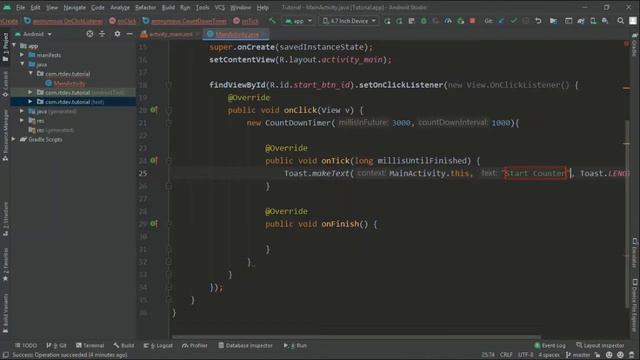Click override gutter icon at line 29
The image size is (640, 360).
click(x=153, y=223)
